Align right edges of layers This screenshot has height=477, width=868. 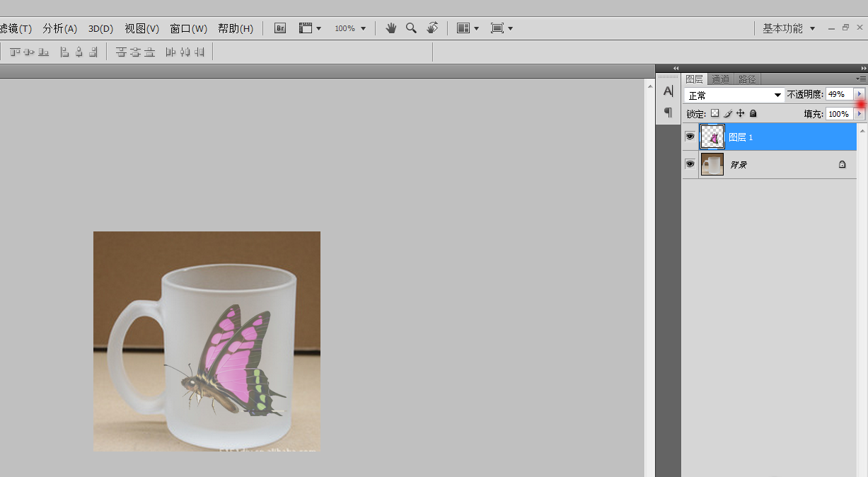93,52
